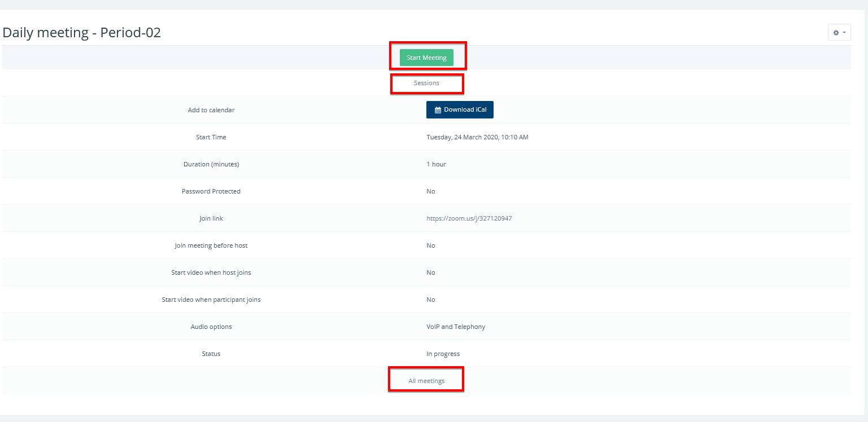Select the Tuesday, 24 March 2020 start time

click(477, 137)
